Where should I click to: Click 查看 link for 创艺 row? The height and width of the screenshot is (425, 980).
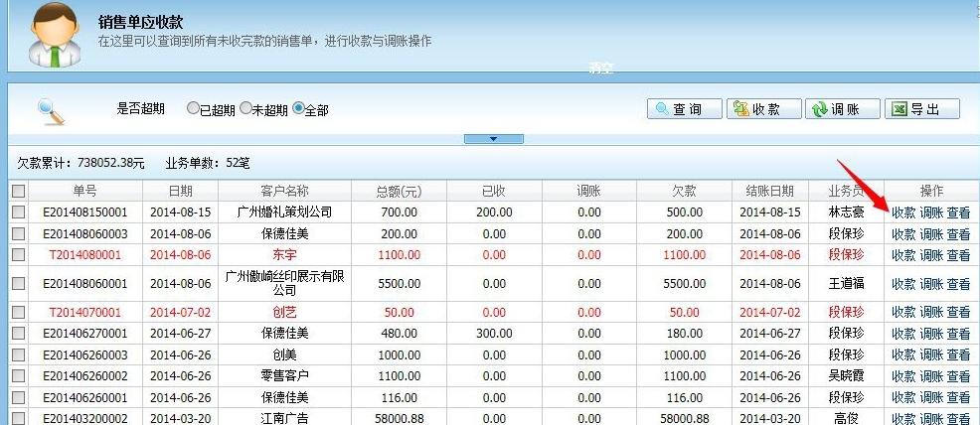[958, 312]
